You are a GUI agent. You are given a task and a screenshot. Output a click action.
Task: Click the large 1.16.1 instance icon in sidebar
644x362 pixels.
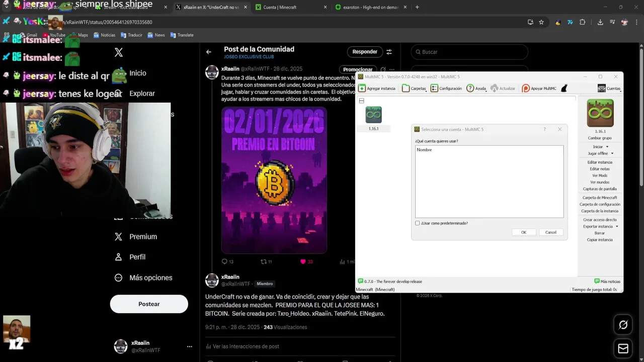(600, 113)
